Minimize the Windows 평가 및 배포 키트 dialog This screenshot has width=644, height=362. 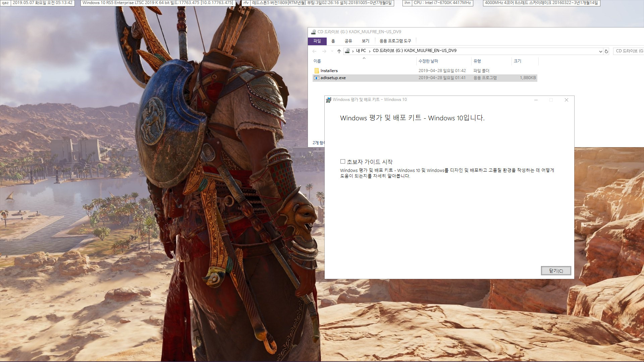coord(536,100)
